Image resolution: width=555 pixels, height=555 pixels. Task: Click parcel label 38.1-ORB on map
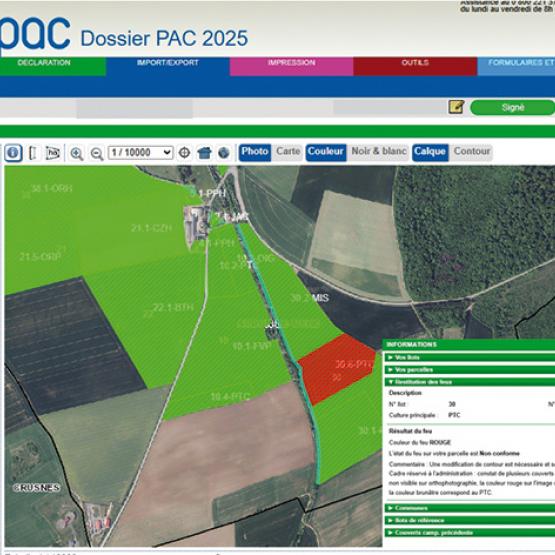tap(52, 188)
